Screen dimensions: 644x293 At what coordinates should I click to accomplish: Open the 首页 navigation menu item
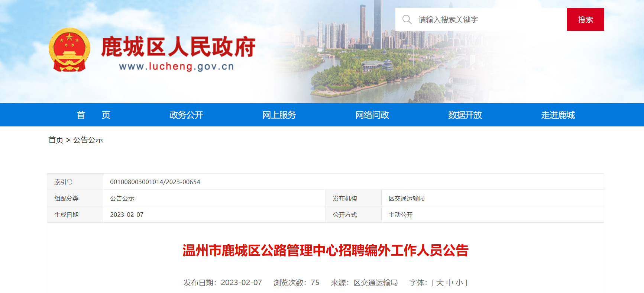[x=93, y=115]
